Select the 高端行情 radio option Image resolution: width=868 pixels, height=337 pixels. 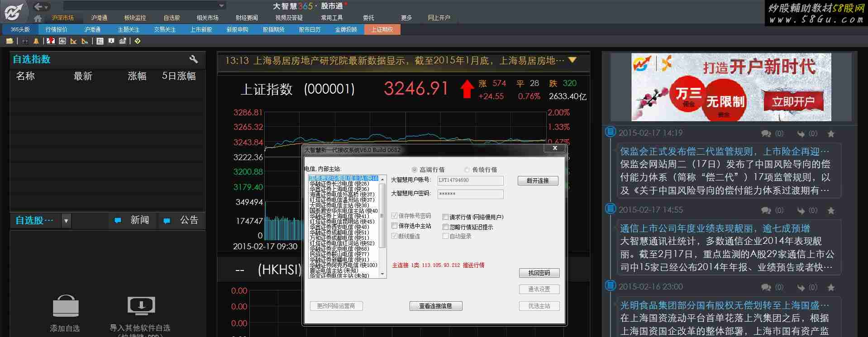pos(414,170)
